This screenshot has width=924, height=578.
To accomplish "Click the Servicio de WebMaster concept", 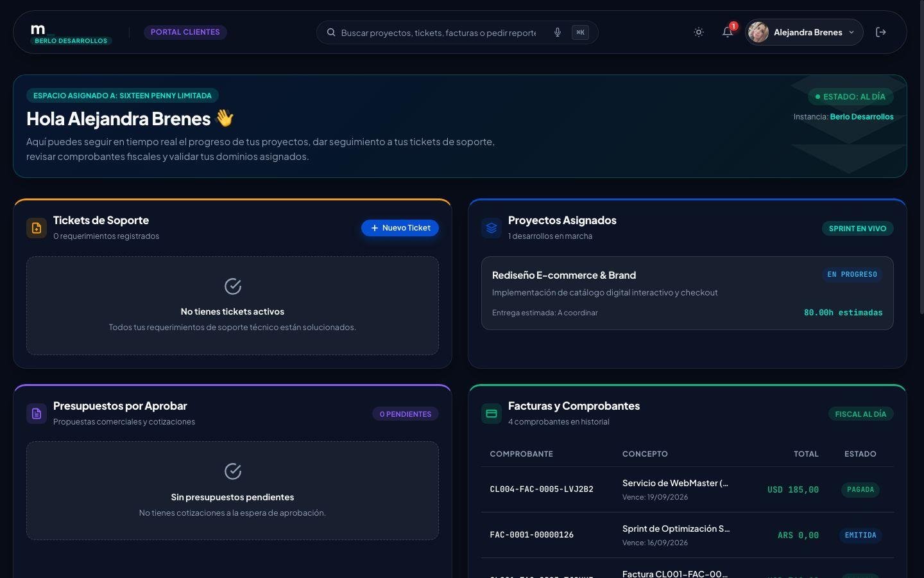I will tap(675, 483).
